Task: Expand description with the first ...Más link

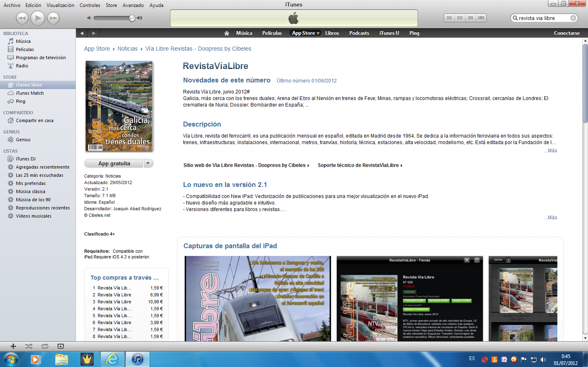Action: tap(551, 151)
